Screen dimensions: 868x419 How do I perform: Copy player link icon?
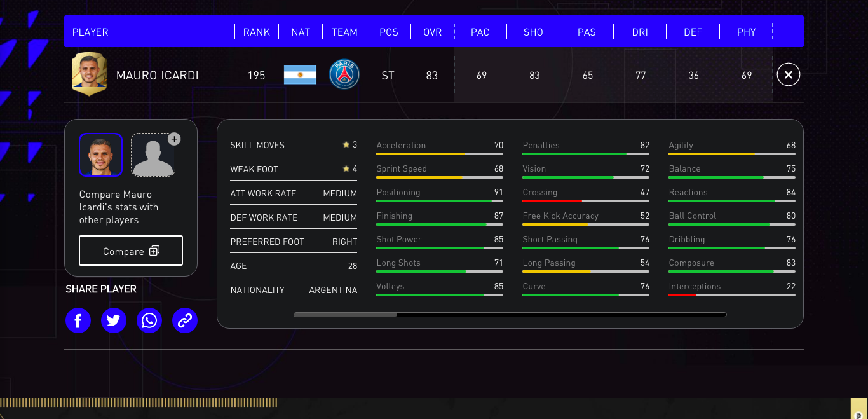185,320
